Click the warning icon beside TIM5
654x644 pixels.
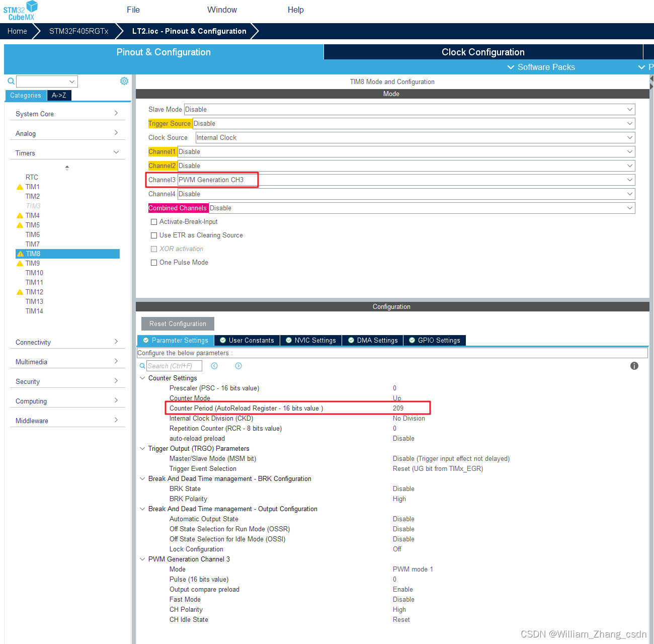20,225
